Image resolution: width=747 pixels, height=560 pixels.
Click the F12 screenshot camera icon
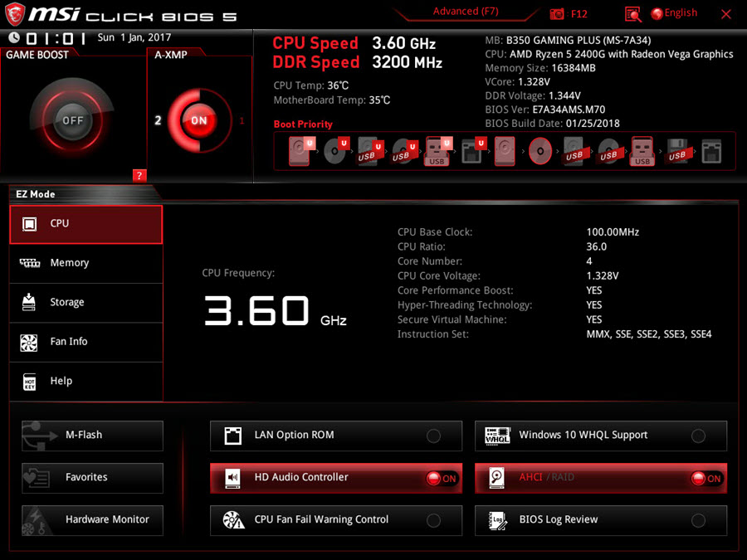pyautogui.click(x=555, y=14)
